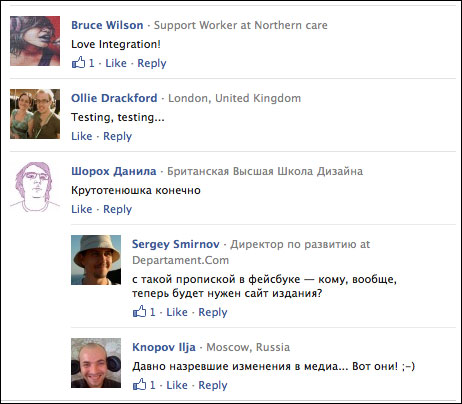This screenshot has height=404, width=462.
Task: Like the "Крутотенюшка конечно" comment
Action: [82, 209]
